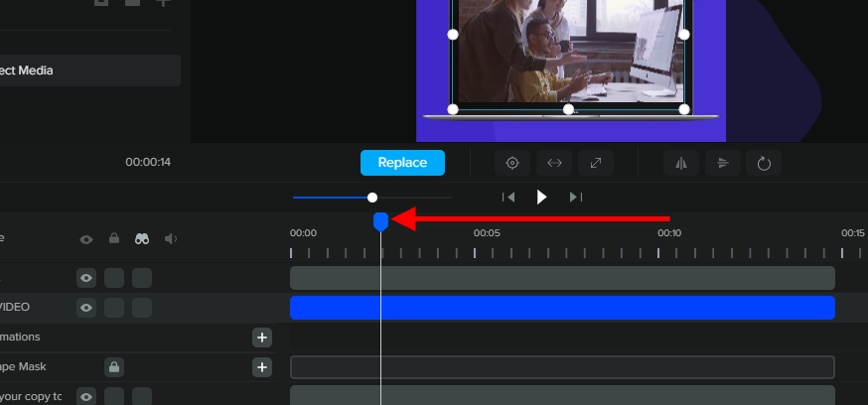Toggle the lock on Shape Mask row
This screenshot has width=868, height=405.
point(114,367)
